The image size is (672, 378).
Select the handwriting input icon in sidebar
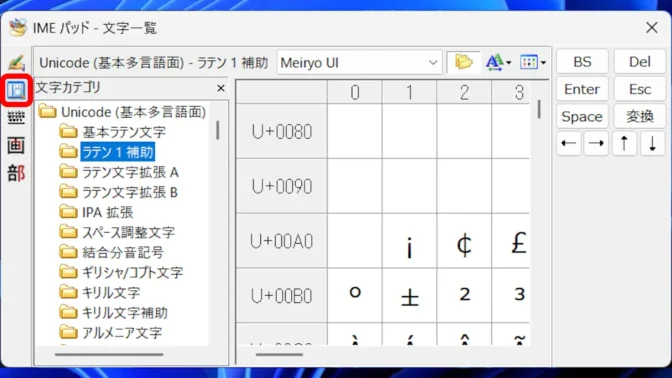[16, 63]
